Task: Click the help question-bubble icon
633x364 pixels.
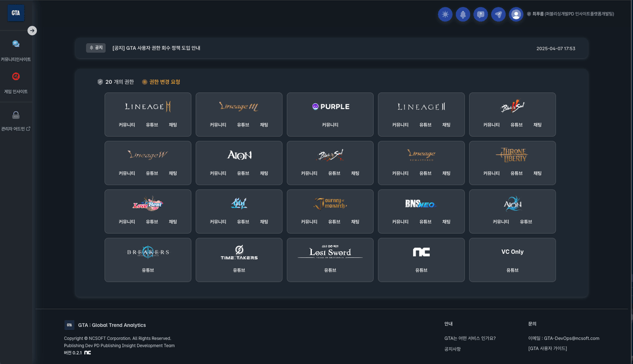Action: coord(481,15)
